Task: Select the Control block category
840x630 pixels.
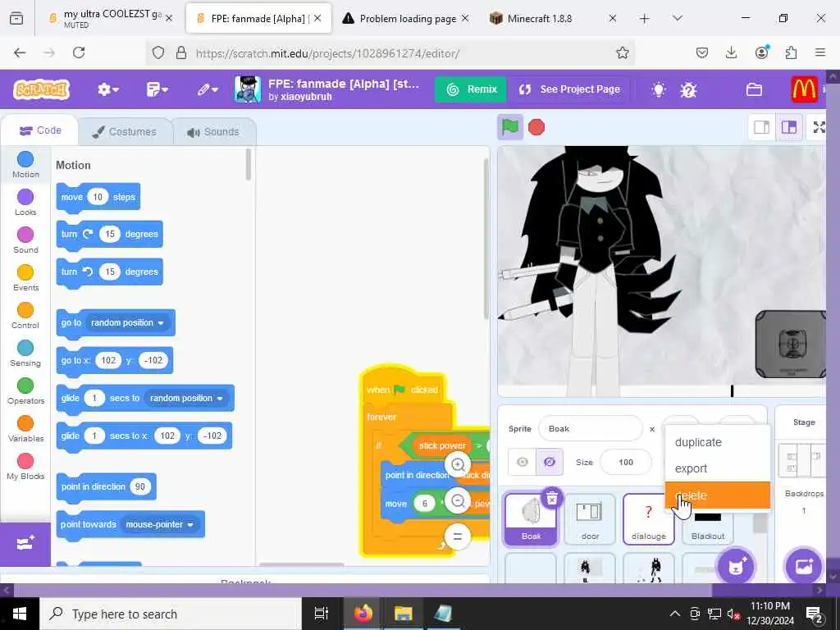Action: tap(25, 316)
